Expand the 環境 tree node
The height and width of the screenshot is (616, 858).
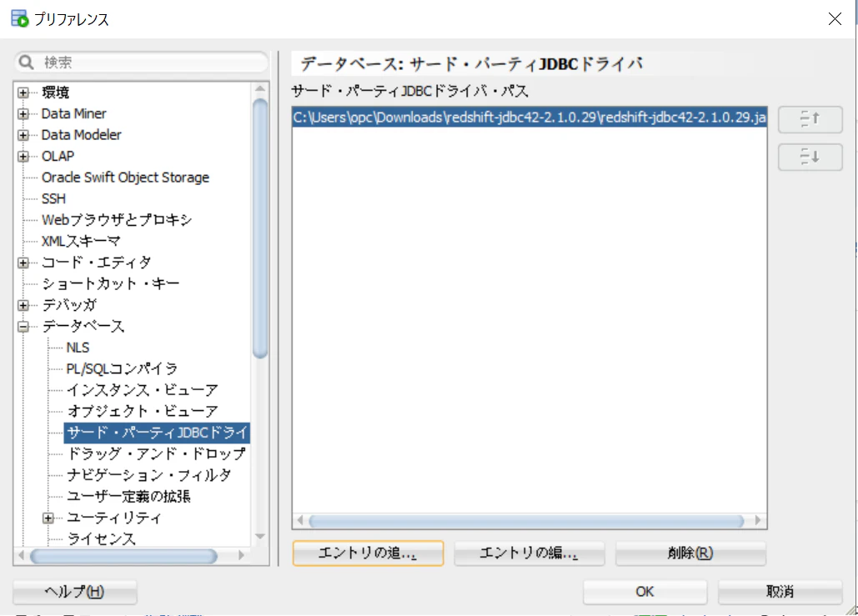coord(23,93)
